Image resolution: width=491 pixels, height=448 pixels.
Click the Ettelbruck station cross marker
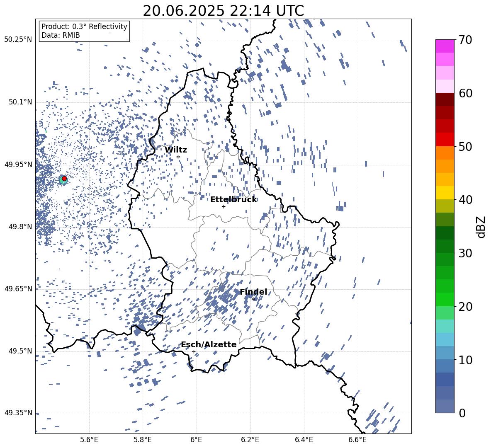tap(224, 206)
